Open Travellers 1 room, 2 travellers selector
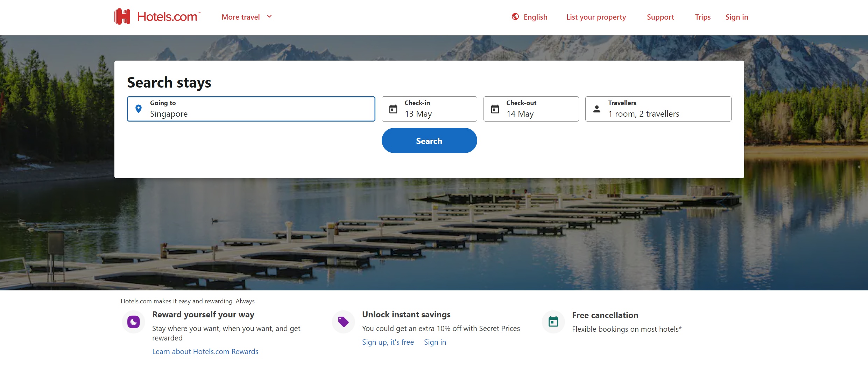The height and width of the screenshot is (365, 868). [x=658, y=109]
